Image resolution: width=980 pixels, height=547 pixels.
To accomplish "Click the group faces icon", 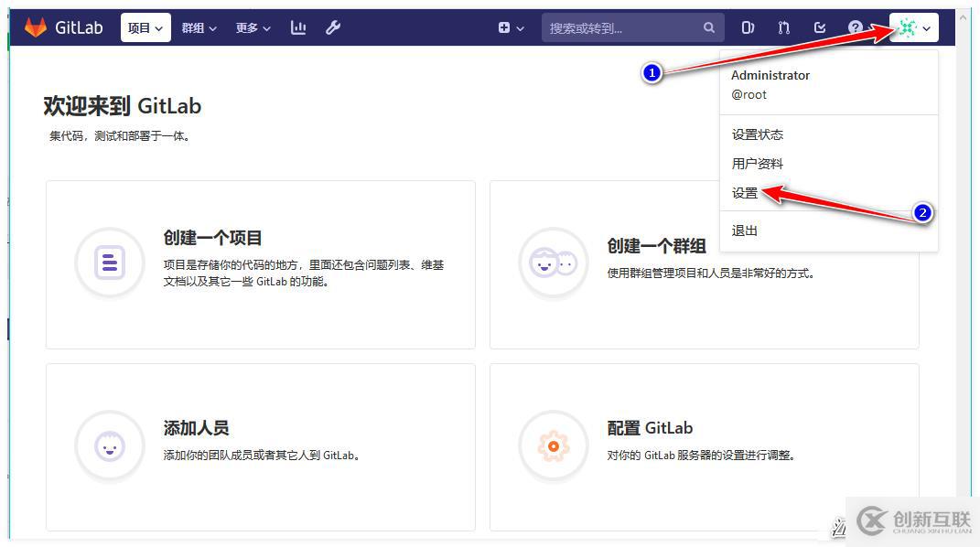I will click(553, 263).
